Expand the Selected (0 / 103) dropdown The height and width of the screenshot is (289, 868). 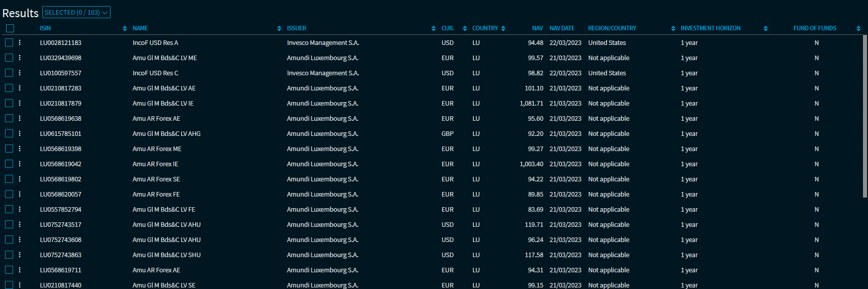coord(76,13)
